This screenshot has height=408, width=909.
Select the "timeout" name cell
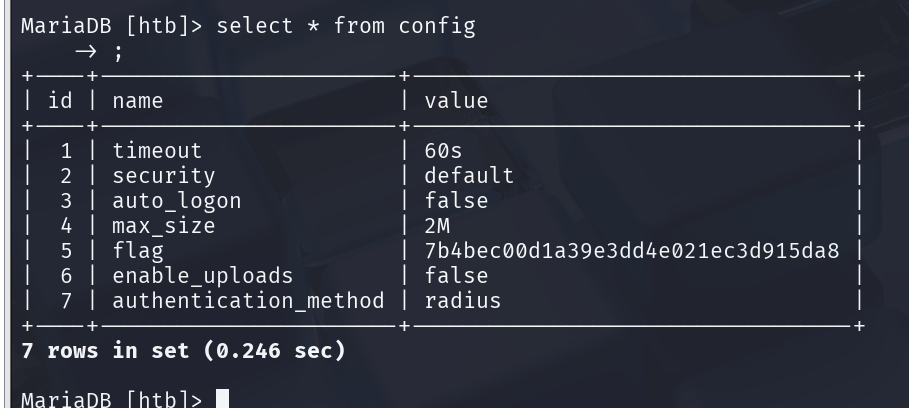(157, 151)
